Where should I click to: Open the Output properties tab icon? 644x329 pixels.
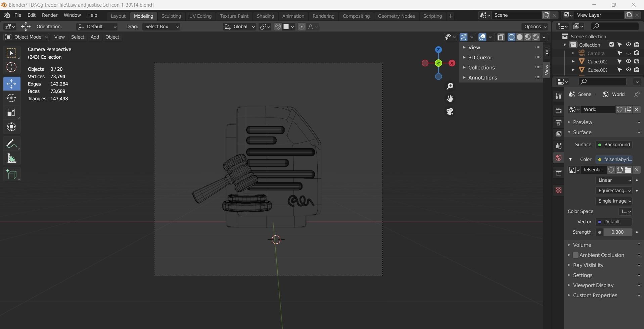coord(558,122)
